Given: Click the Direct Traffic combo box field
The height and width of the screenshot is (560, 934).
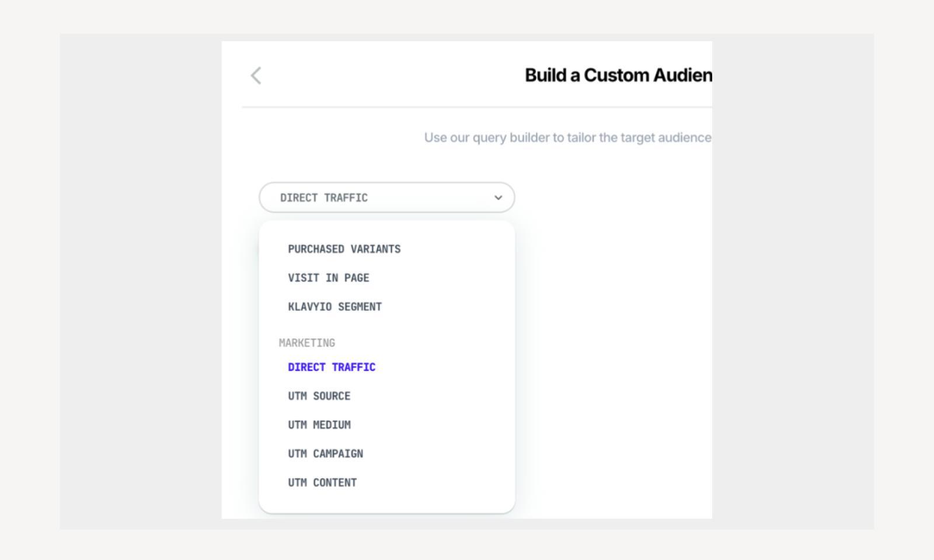Looking at the screenshot, I should tap(374, 198).
